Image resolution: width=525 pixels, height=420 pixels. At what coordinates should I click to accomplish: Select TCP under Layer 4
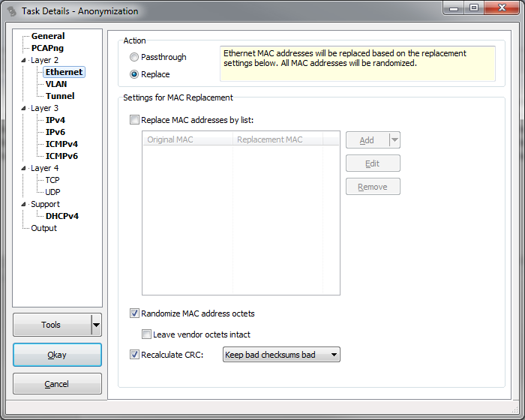(x=52, y=180)
